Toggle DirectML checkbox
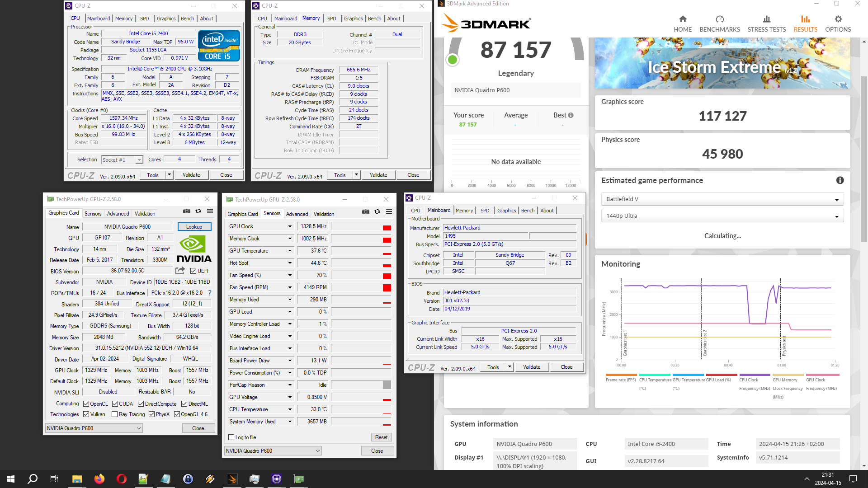 click(x=184, y=404)
